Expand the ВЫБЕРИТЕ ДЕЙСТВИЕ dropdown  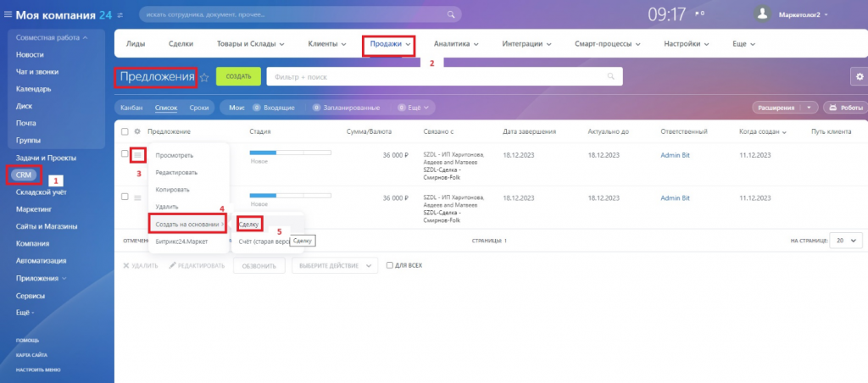(x=335, y=265)
